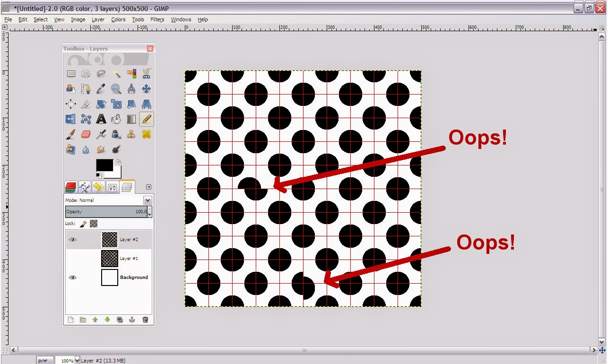
Task: Switch to the Undo History tab
Action: tap(98, 187)
